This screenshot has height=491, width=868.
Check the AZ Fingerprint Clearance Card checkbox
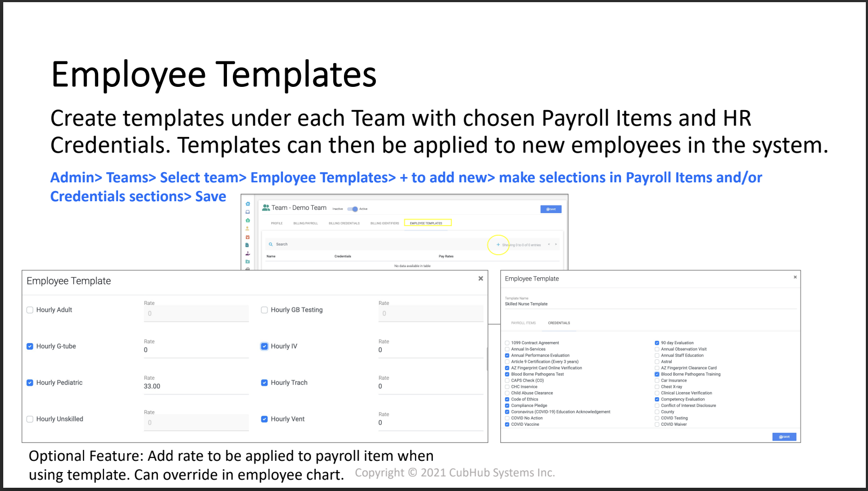pyautogui.click(x=657, y=368)
